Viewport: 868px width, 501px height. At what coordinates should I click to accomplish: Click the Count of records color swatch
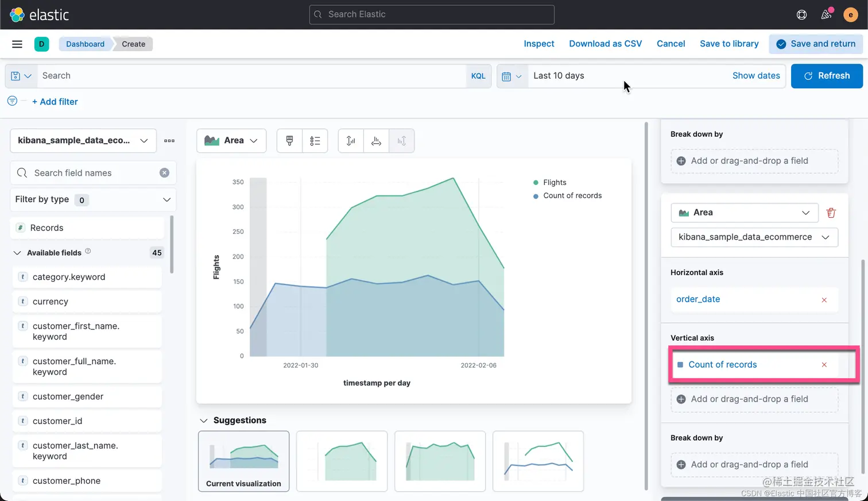pos(680,365)
